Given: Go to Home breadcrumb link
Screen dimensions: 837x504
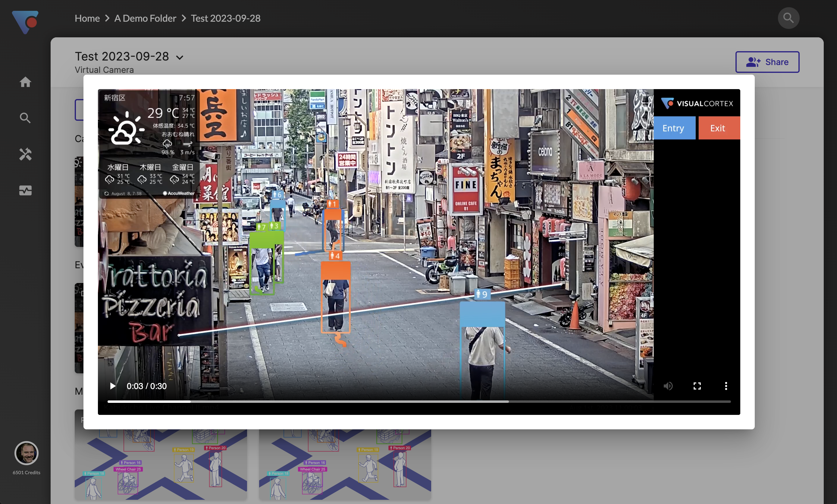Looking at the screenshot, I should point(87,18).
